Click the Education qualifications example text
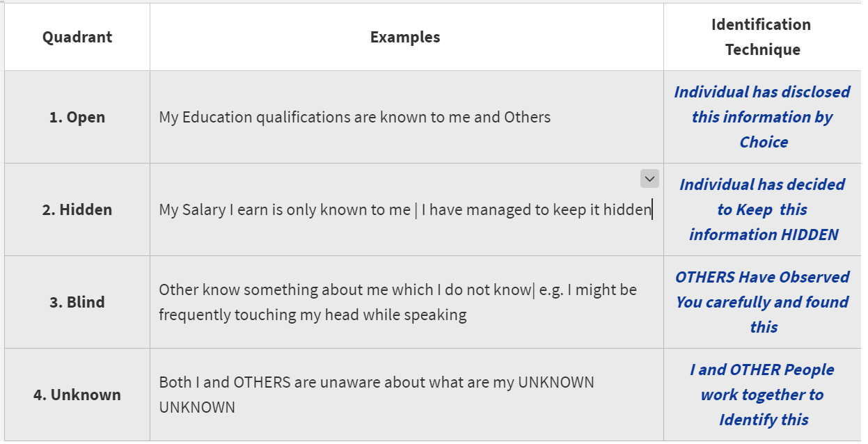868x444 pixels. tap(354, 117)
